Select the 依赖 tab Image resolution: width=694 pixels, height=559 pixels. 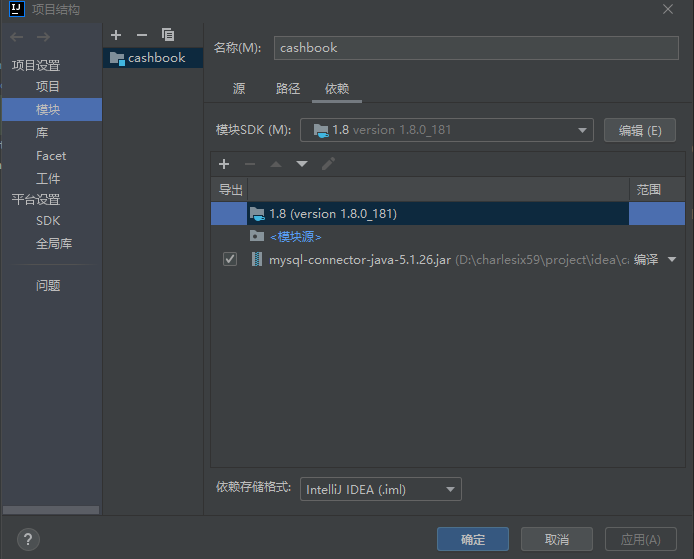[337, 89]
